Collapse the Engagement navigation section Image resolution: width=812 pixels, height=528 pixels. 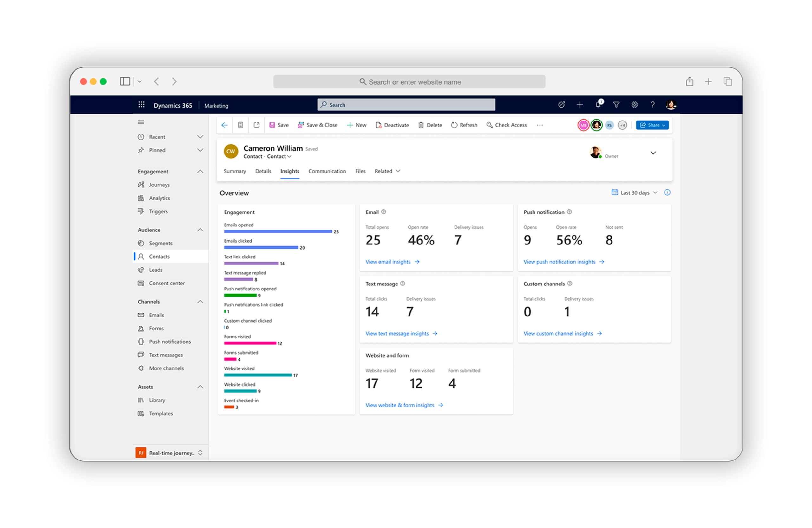[200, 171]
